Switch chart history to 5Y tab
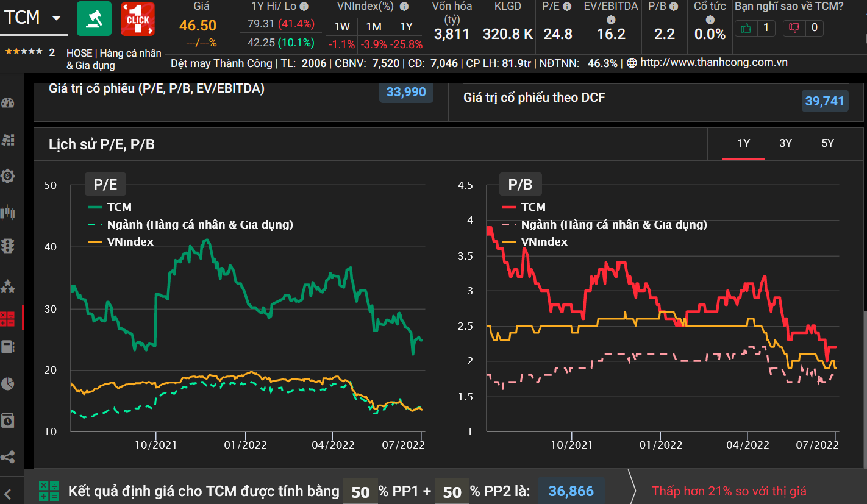 point(827,144)
